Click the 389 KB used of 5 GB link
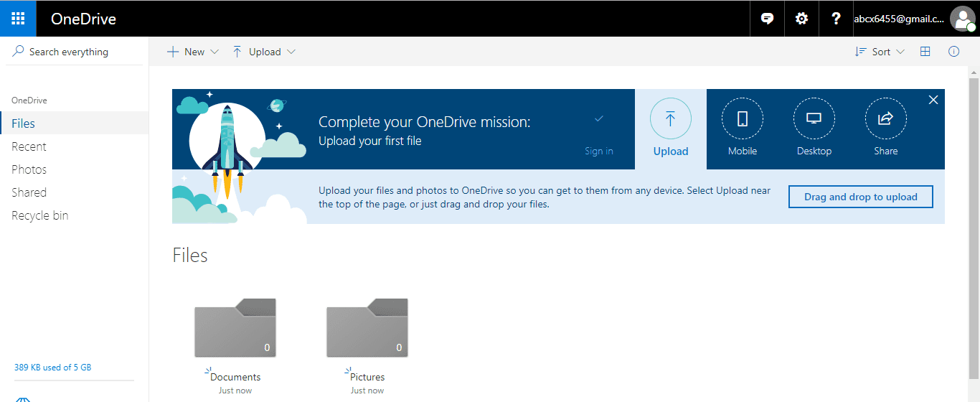The height and width of the screenshot is (402, 980). (53, 368)
